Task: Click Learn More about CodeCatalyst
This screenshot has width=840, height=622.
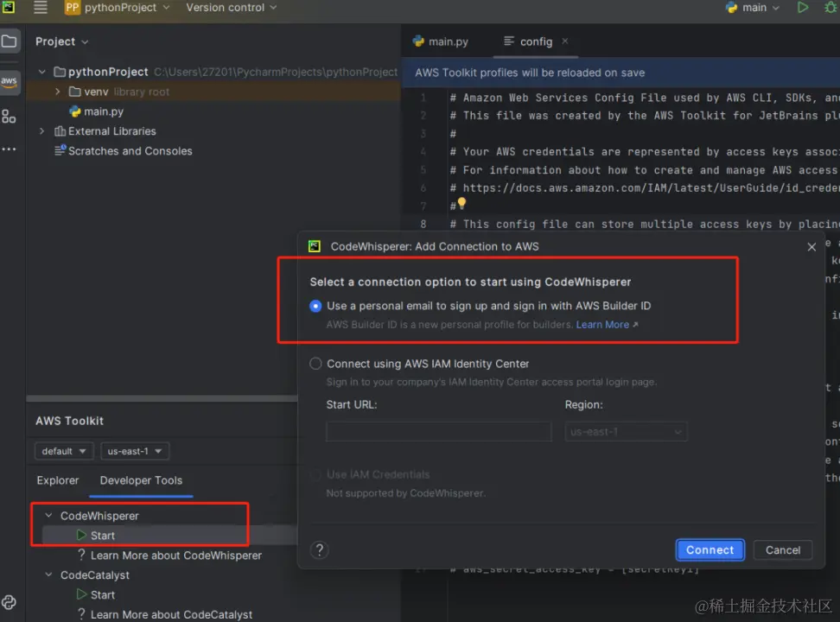Action: [171, 614]
